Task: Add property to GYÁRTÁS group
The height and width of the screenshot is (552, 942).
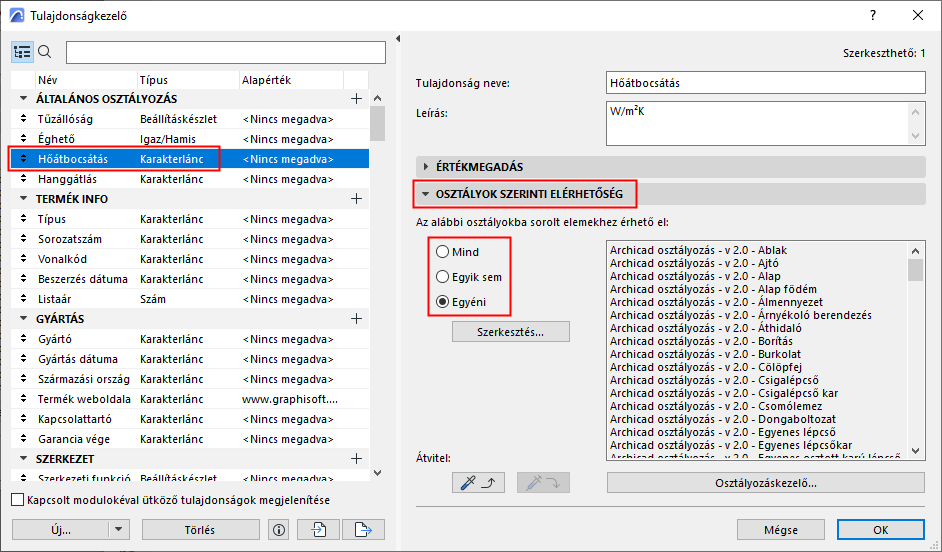Action: 356,318
